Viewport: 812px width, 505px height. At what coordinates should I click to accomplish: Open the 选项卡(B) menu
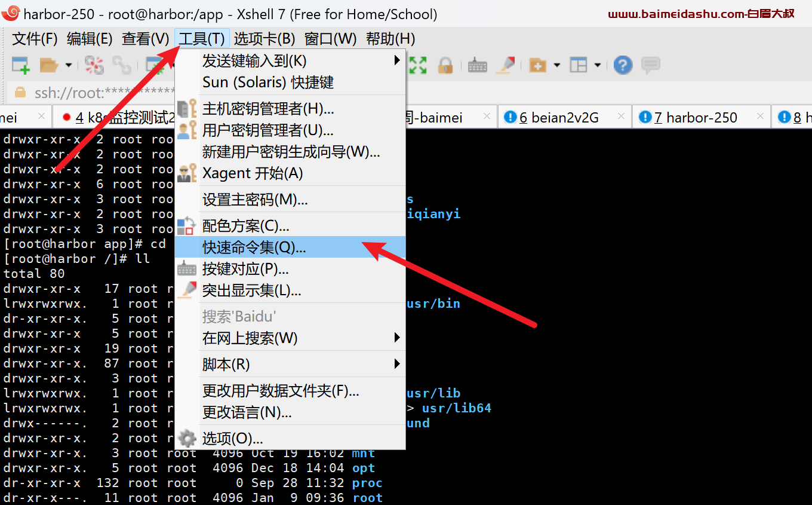[x=264, y=39]
